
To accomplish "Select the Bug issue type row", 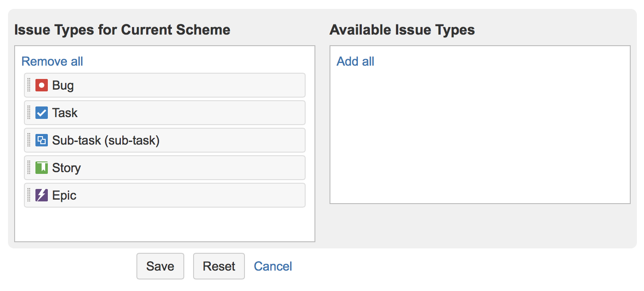I will (x=165, y=85).
